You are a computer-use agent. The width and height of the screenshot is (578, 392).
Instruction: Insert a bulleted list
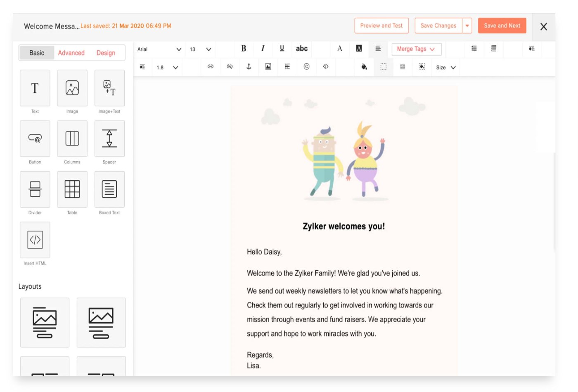(474, 49)
